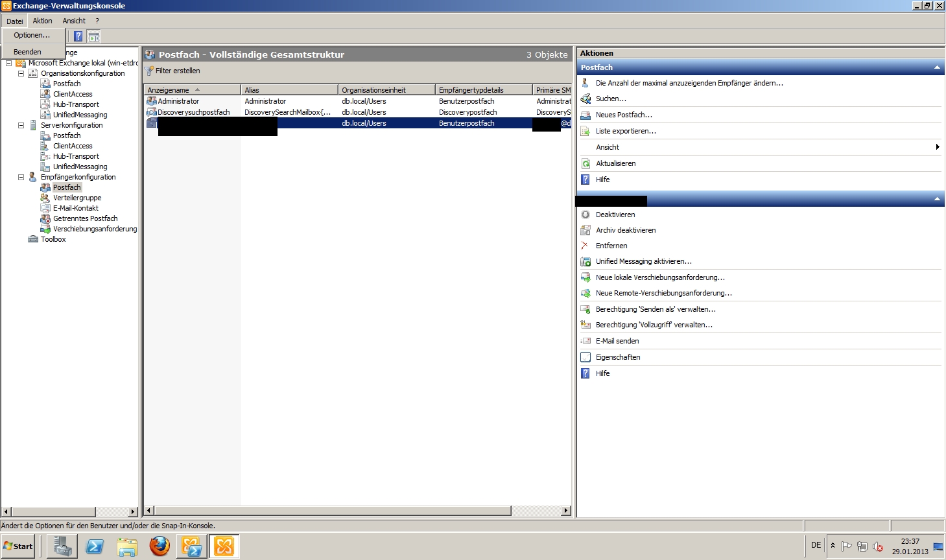The image size is (946, 560).
Task: Click Neue lokale Verschiebungsanforderung... icon
Action: point(585,277)
